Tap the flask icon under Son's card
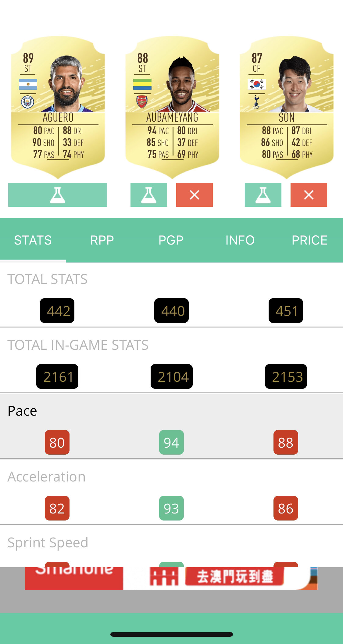This screenshot has width=343, height=644. [263, 195]
